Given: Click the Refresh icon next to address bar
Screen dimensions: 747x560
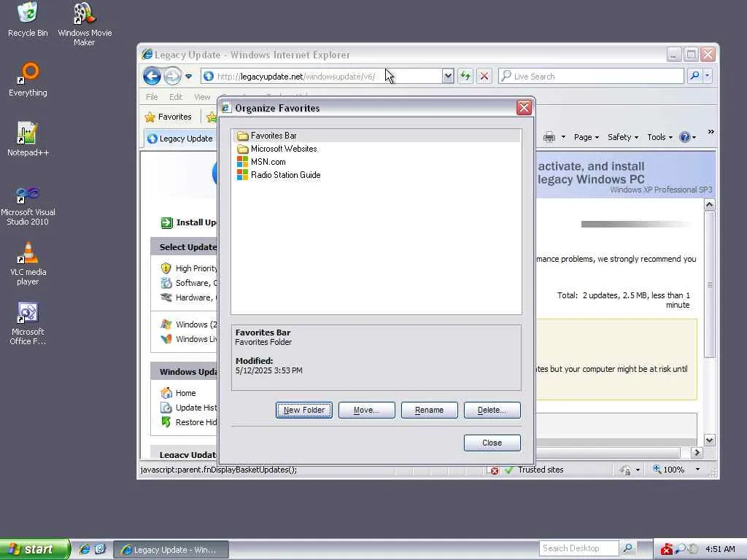Looking at the screenshot, I should pyautogui.click(x=465, y=76).
